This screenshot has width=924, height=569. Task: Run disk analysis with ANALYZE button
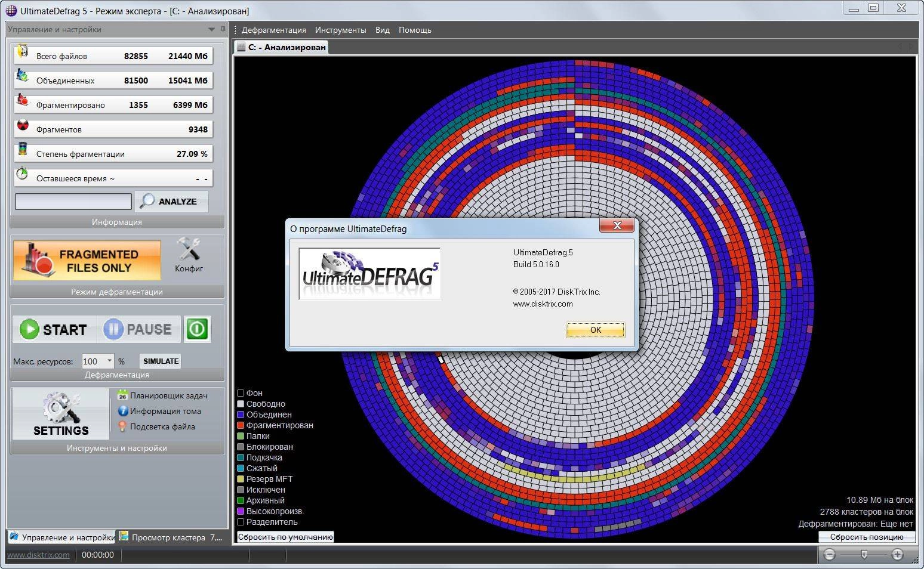(171, 202)
